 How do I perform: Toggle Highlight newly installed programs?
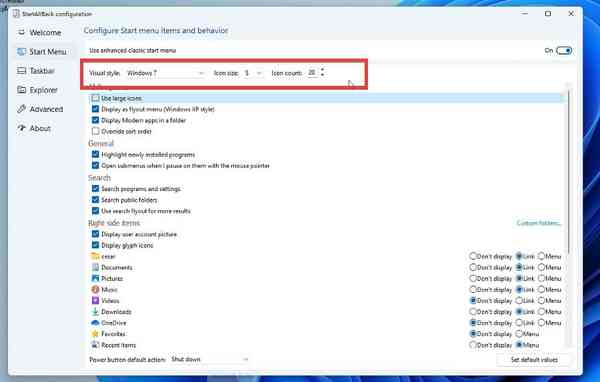(x=96, y=155)
